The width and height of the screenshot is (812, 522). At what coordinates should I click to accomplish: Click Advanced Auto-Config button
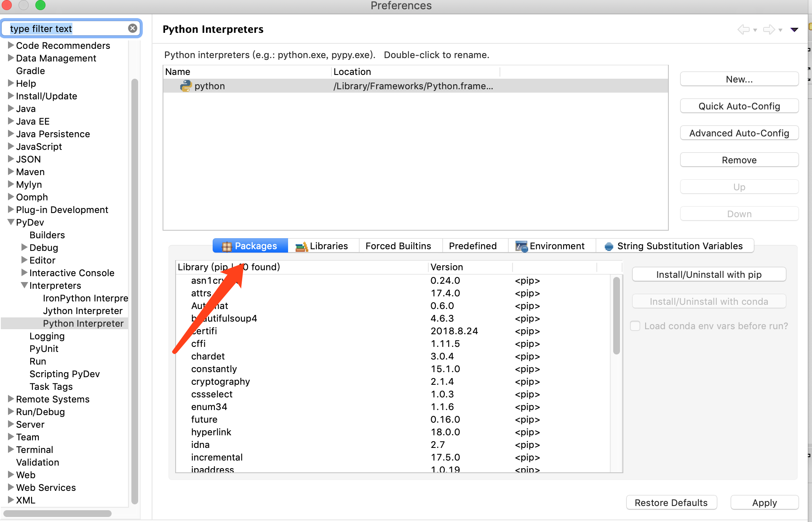point(739,133)
